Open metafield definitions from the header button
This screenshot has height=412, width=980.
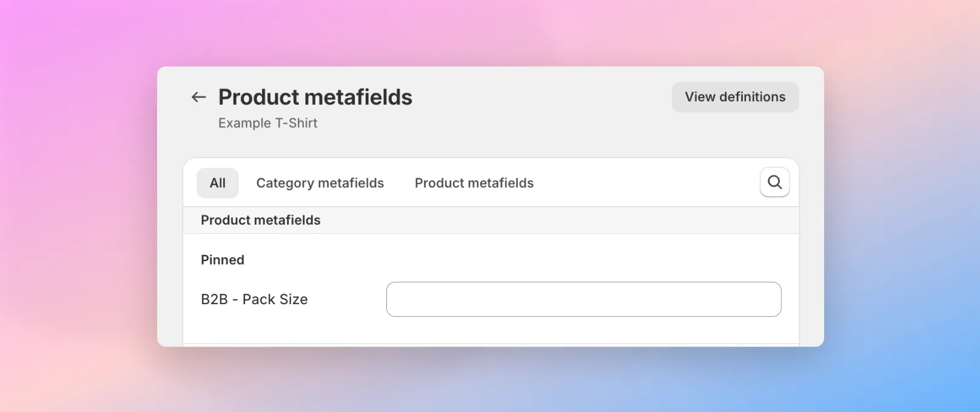point(735,97)
